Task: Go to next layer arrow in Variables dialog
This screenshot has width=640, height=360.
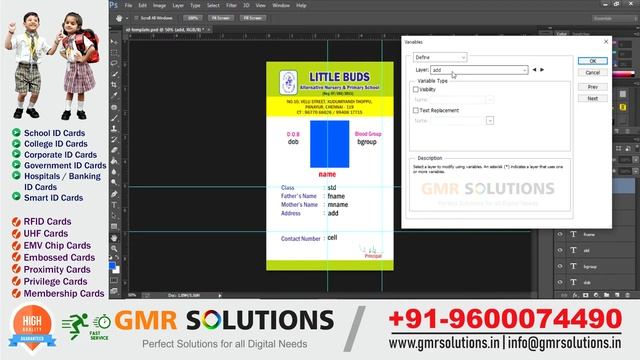Action: [x=542, y=70]
